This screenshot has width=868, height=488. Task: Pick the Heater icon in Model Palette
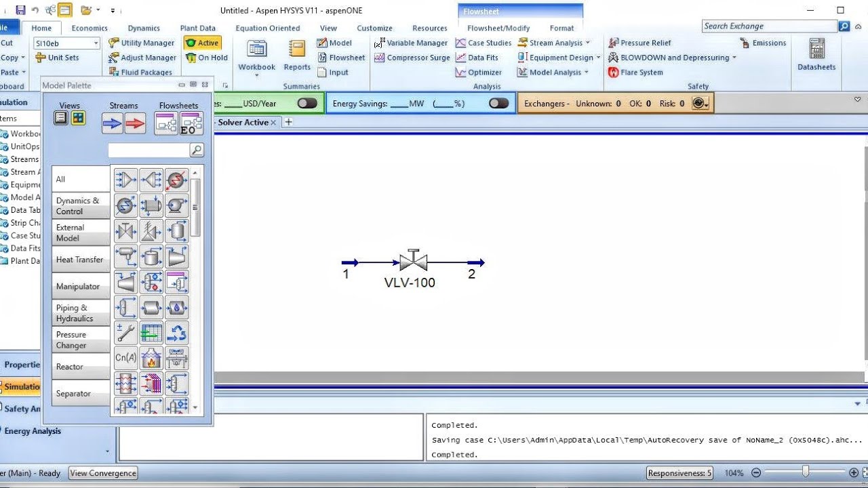pyautogui.click(x=125, y=205)
